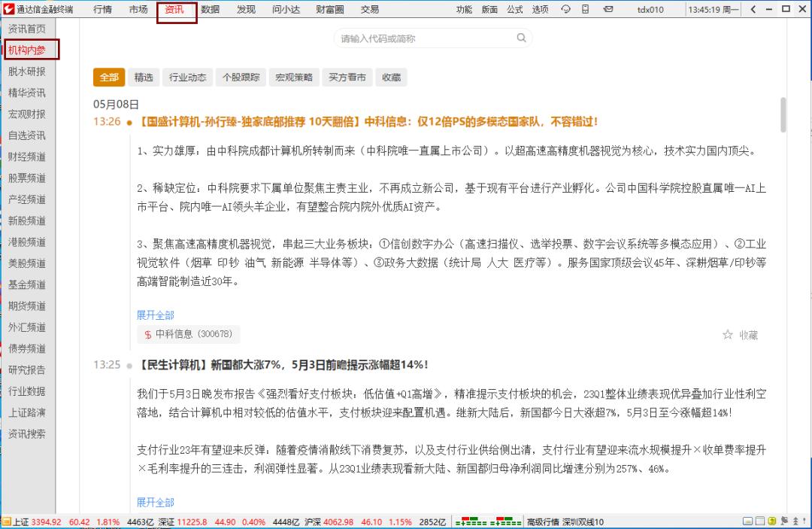Open 脱水研报 in the left sidebar
Screen dimensions: 812x529
26,71
